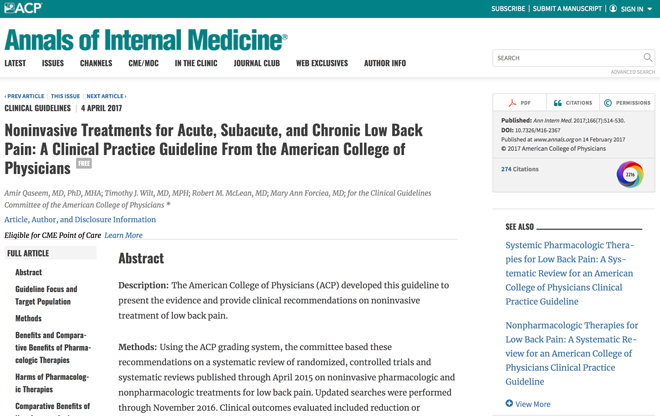
Task: Open Web Exclusives menu
Action: 322,63
